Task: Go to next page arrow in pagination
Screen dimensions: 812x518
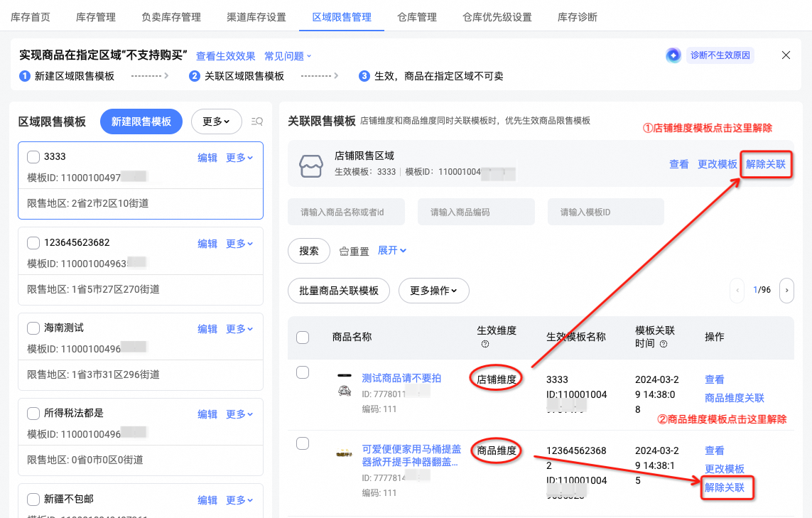Action: pos(786,290)
